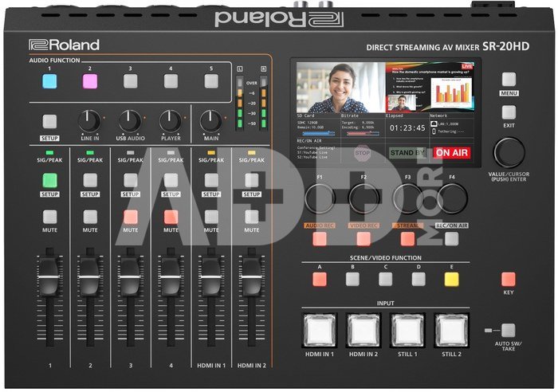
Task: Select Scene/Video Function B
Action: coord(352,279)
